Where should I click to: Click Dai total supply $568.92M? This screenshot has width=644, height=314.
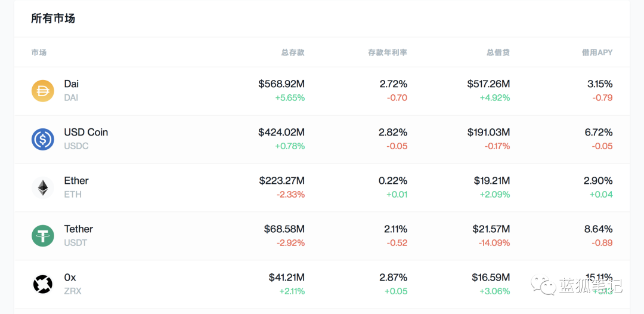point(281,84)
